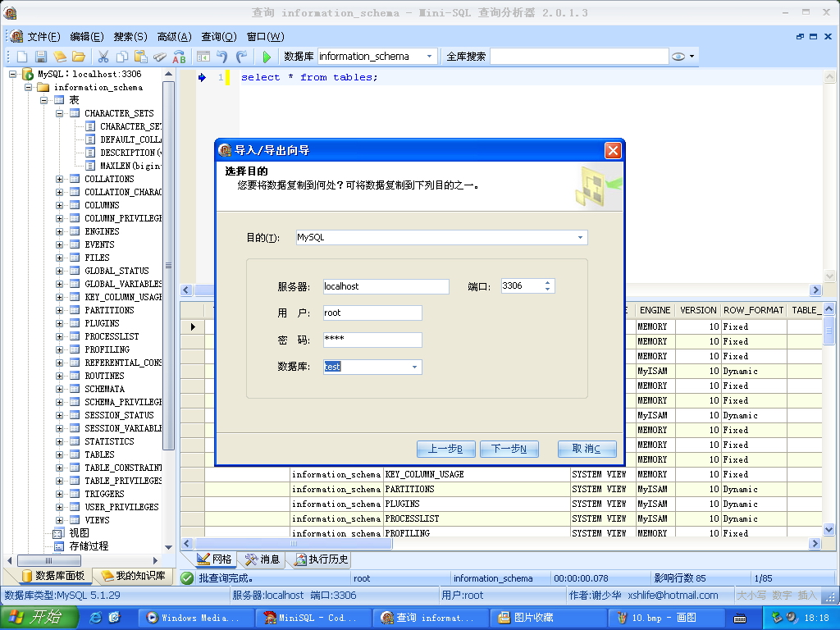Open the 编辑(E) menu
Screen dimensions: 840x630
pyautogui.click(x=87, y=36)
